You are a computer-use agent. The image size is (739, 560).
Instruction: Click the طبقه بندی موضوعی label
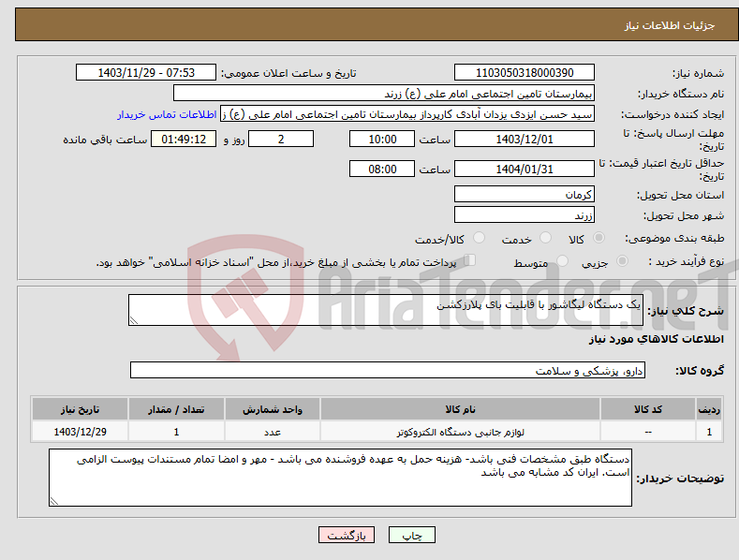(674, 238)
